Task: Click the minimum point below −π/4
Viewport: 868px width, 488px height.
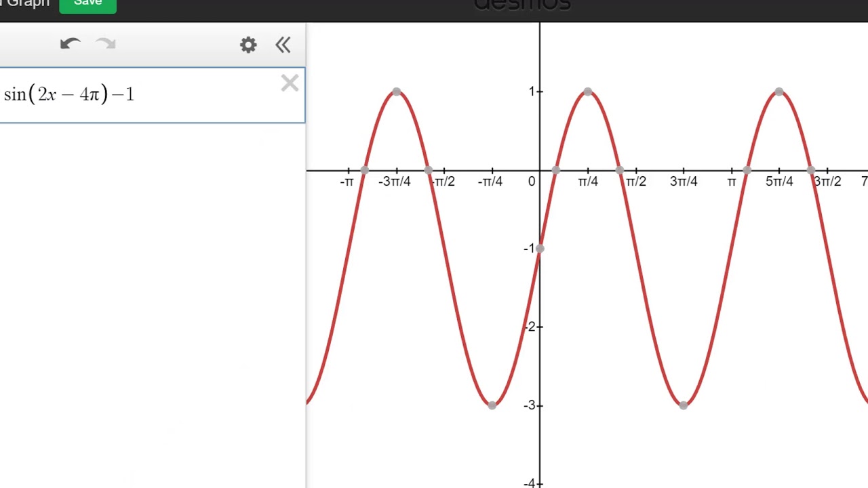Action: point(492,405)
